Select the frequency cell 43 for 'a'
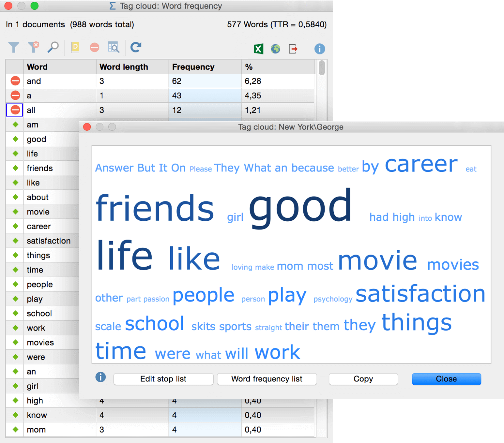The width and height of the screenshot is (504, 443). (x=205, y=96)
